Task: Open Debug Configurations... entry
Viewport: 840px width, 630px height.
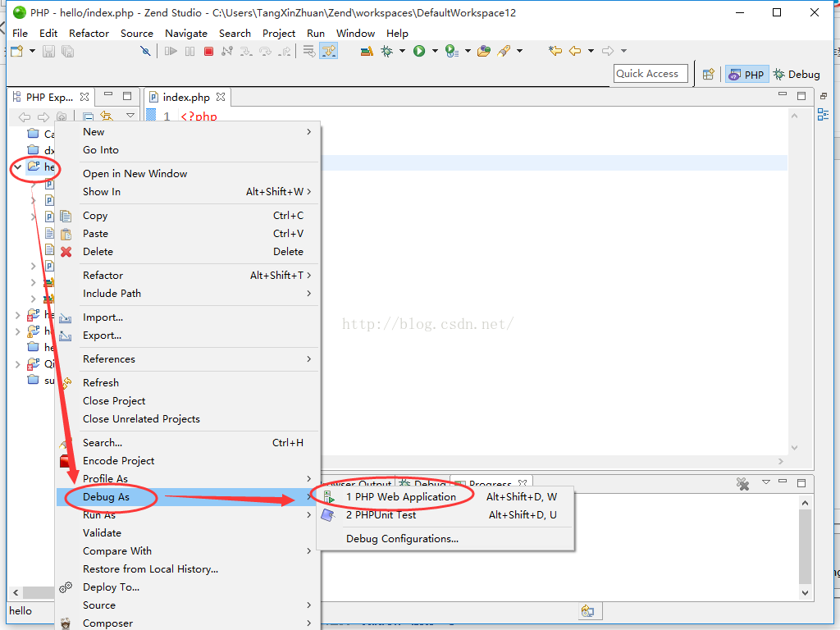Action: 445,539
